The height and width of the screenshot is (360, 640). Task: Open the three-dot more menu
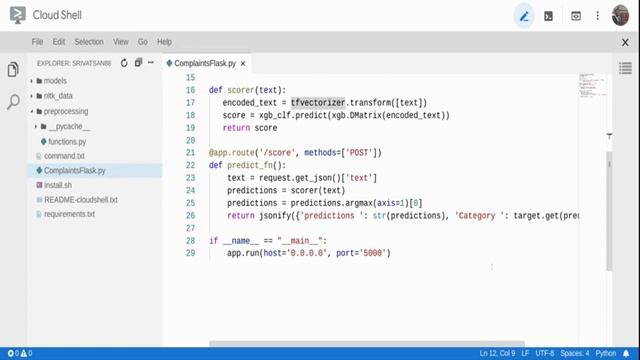598,16
